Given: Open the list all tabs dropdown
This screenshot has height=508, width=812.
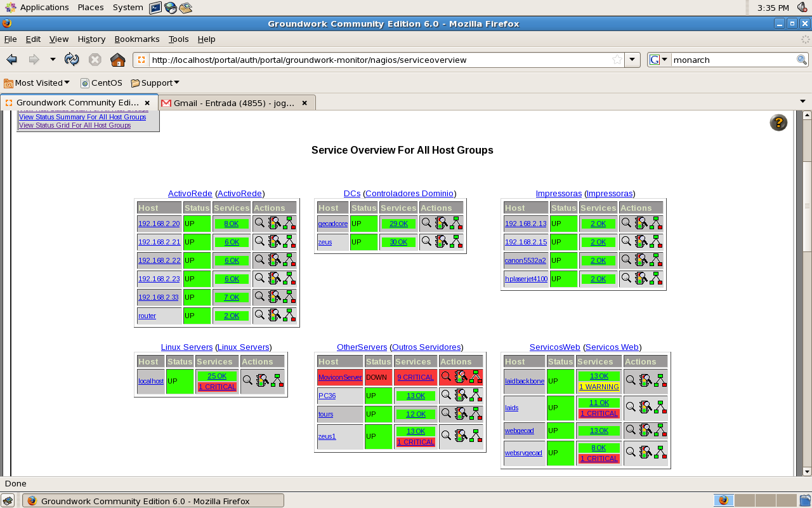Looking at the screenshot, I should pyautogui.click(x=802, y=102).
